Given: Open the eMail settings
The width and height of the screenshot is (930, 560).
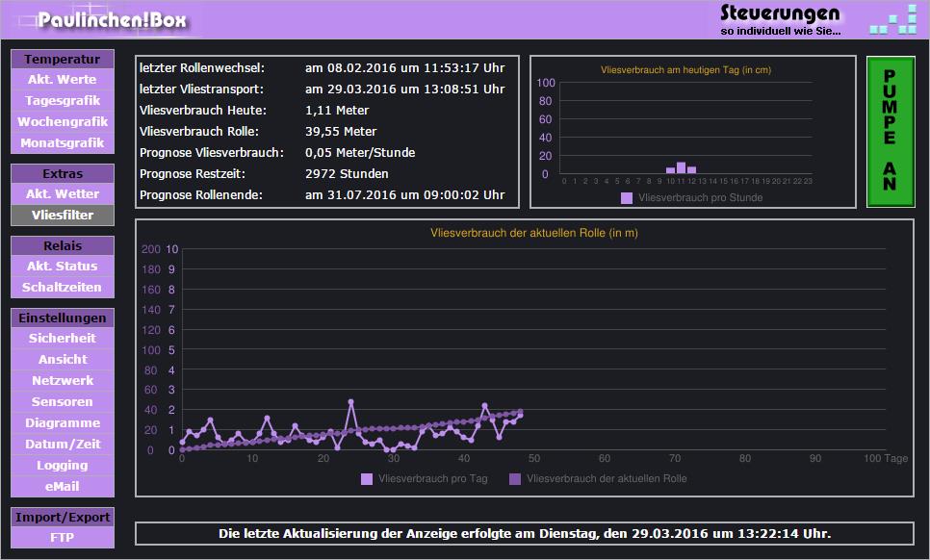Looking at the screenshot, I should click(x=62, y=487).
